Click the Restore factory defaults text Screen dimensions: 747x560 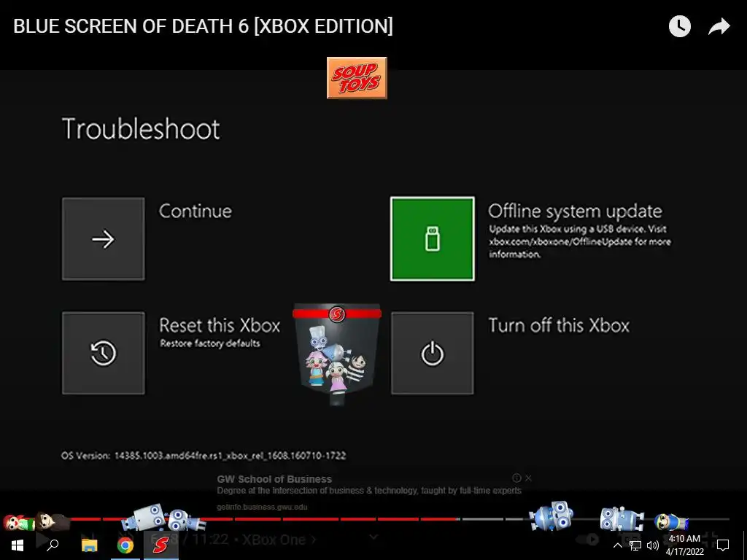pyautogui.click(x=210, y=343)
